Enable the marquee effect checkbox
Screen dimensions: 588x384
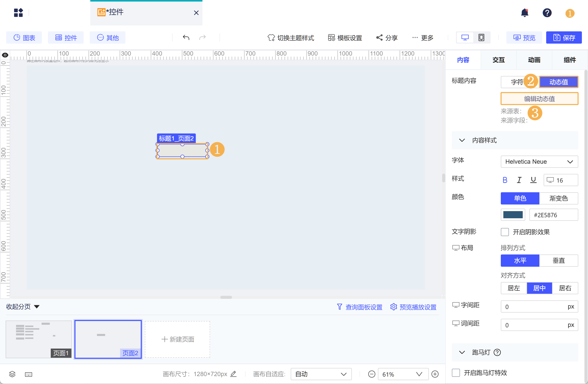pyautogui.click(x=456, y=373)
